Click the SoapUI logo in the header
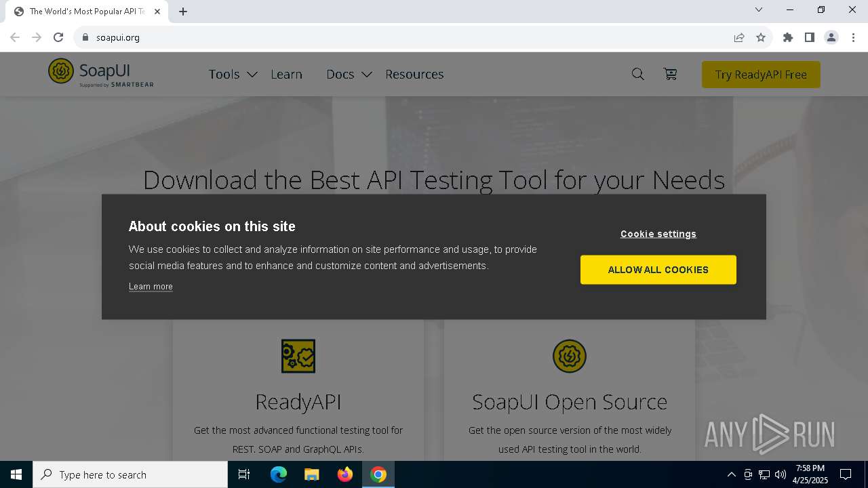Screen dimensions: 868x488 [101, 73]
